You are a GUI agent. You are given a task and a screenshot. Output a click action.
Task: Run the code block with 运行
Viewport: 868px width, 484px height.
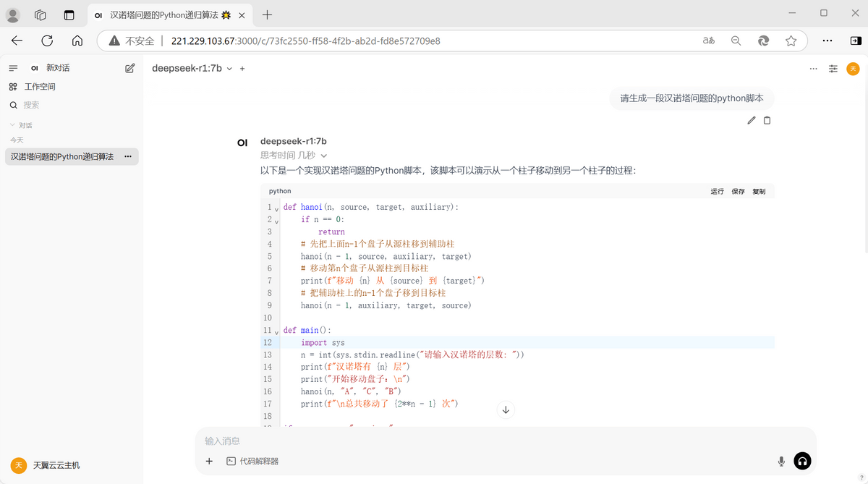717,192
